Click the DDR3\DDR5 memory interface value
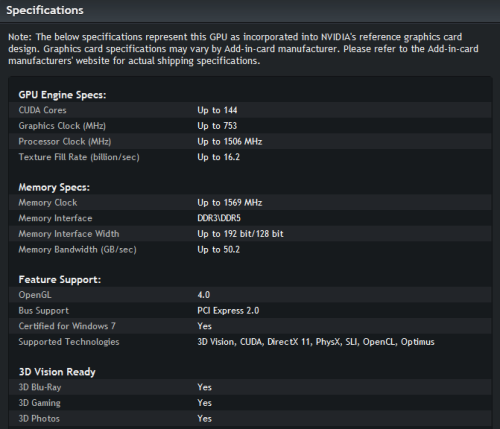The image size is (500, 429). 219,218
